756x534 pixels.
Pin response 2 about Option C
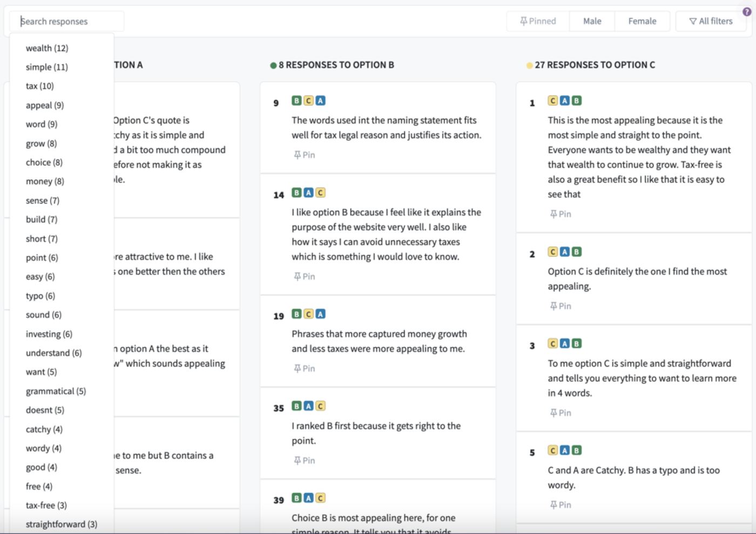point(561,306)
